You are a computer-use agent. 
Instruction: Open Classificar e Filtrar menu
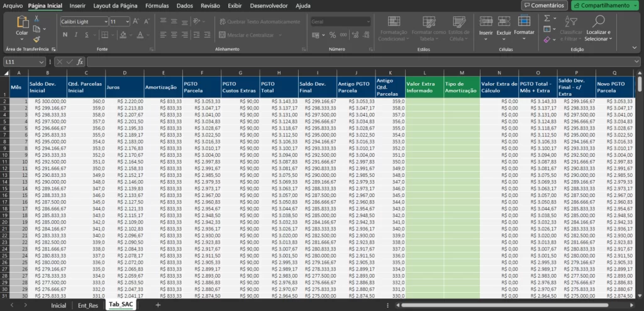tap(571, 29)
